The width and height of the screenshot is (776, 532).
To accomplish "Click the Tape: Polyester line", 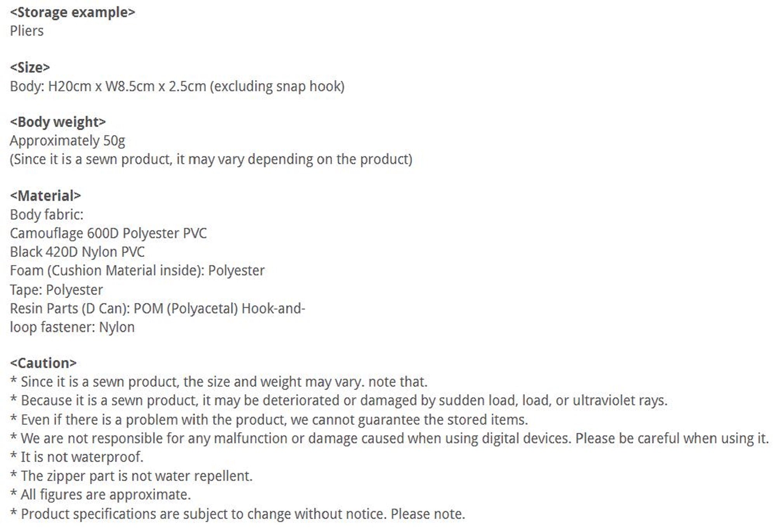I will tap(56, 290).
